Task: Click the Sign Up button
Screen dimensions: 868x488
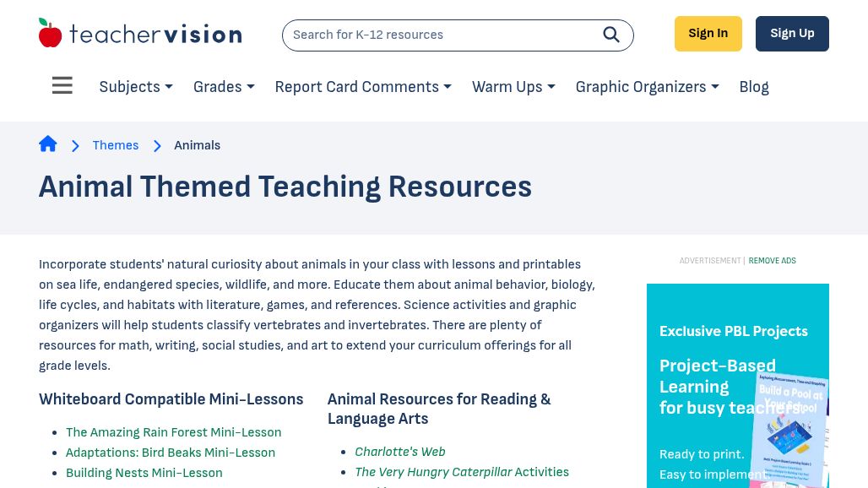Action: tap(792, 33)
